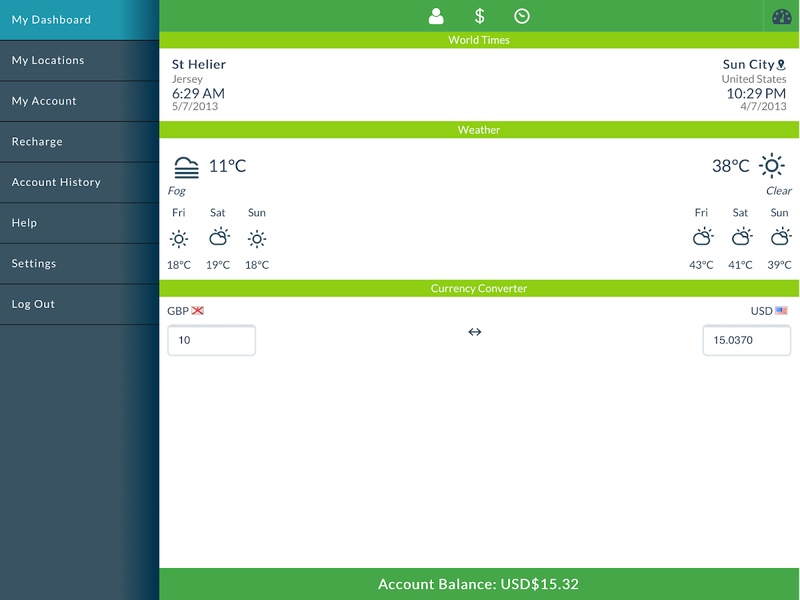Tap the GBP flag icon
The height and width of the screenshot is (600, 800).
coord(197,311)
